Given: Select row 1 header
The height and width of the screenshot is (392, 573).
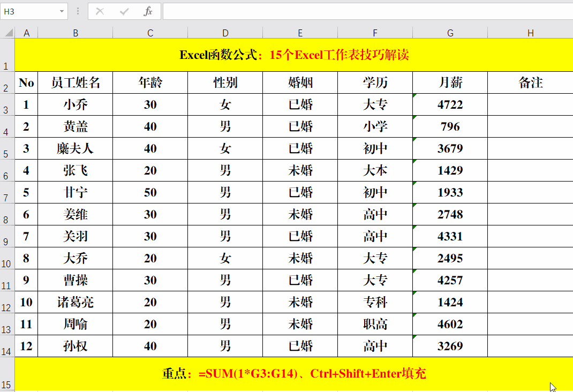Looking at the screenshot, I should pos(7,55).
